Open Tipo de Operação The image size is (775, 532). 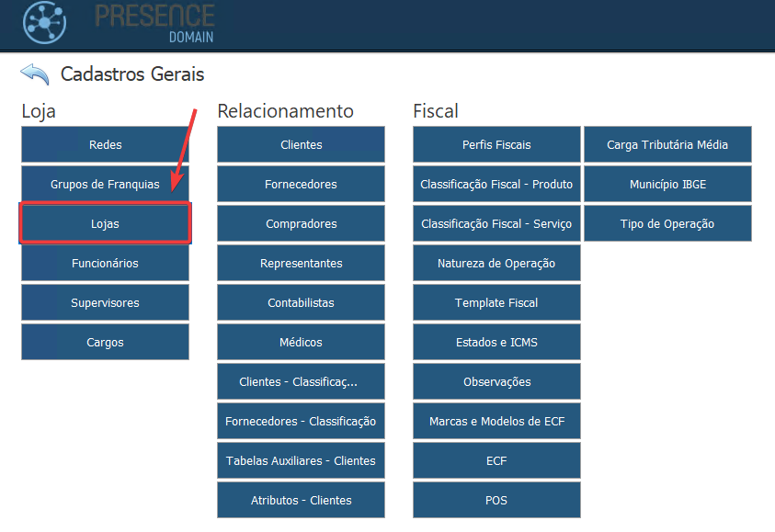667,224
